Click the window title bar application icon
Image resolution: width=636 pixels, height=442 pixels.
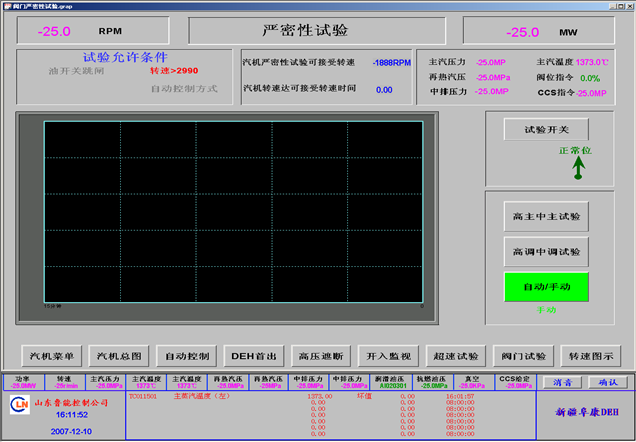[8, 6]
